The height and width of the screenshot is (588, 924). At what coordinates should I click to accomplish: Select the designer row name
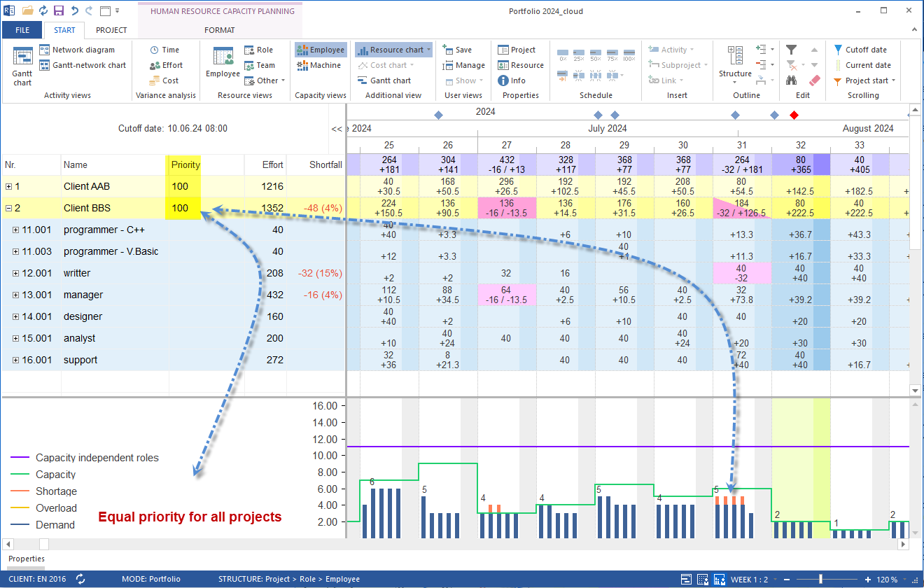83,316
